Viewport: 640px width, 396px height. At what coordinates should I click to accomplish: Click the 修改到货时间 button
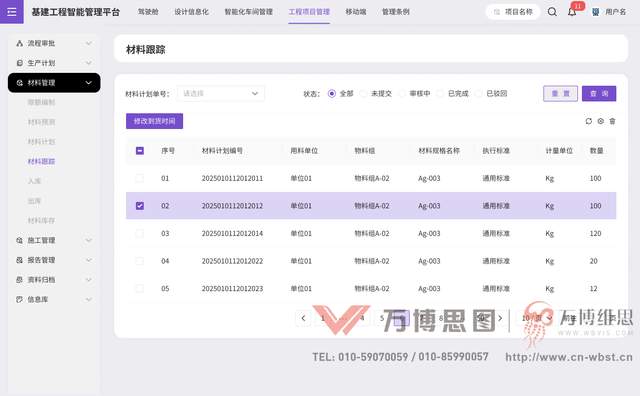154,121
